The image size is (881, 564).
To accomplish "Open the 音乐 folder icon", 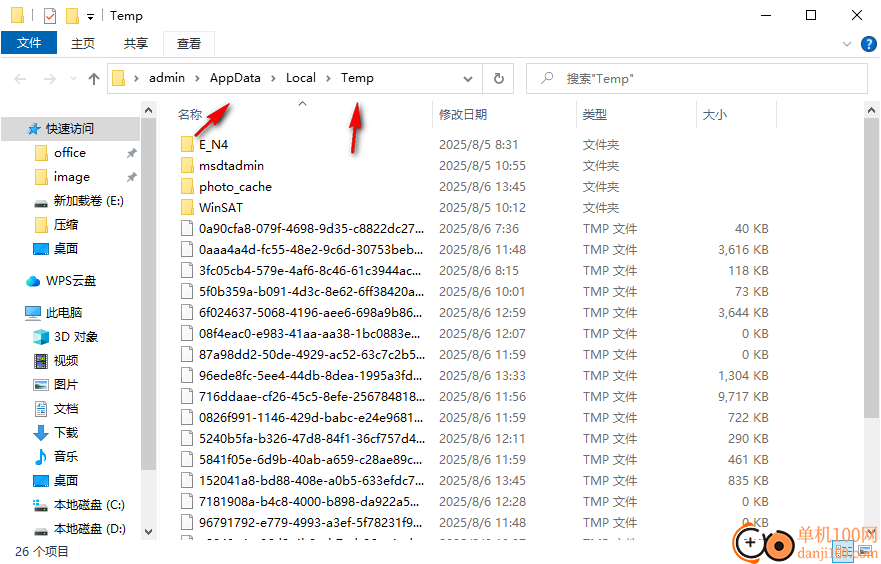I will tap(41, 457).
